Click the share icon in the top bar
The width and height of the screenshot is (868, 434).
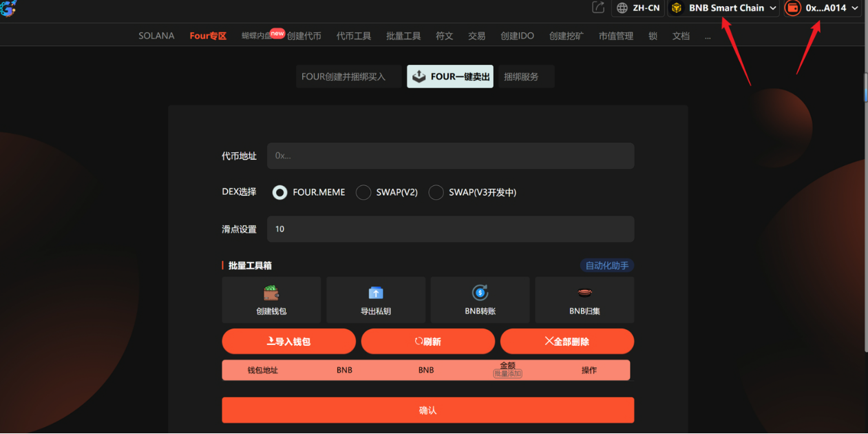pos(598,8)
